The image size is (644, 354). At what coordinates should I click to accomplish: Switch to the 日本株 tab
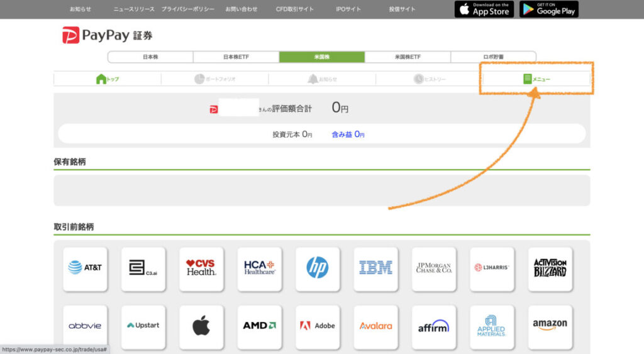point(150,57)
